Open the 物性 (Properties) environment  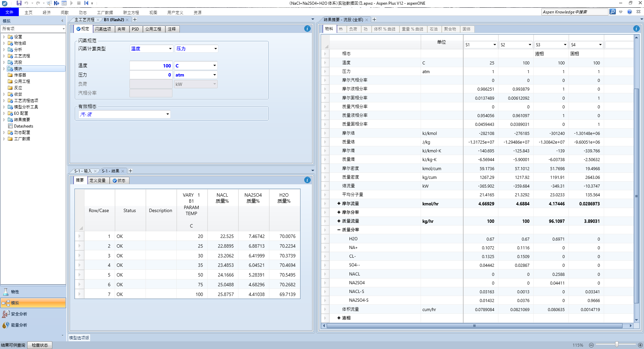click(33, 292)
